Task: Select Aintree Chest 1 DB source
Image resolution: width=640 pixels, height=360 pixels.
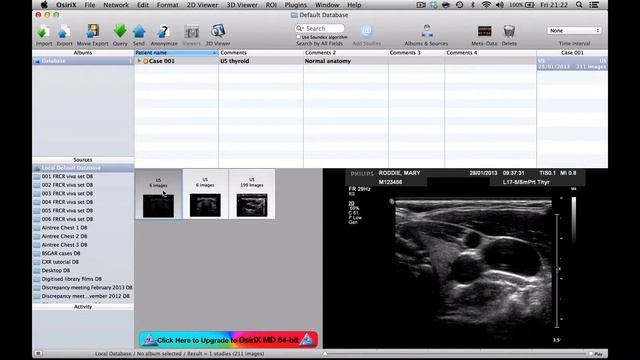Action: (x=83, y=228)
